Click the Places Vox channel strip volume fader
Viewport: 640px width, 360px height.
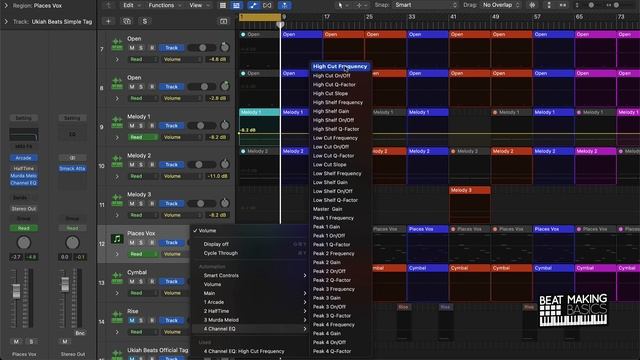16,291
